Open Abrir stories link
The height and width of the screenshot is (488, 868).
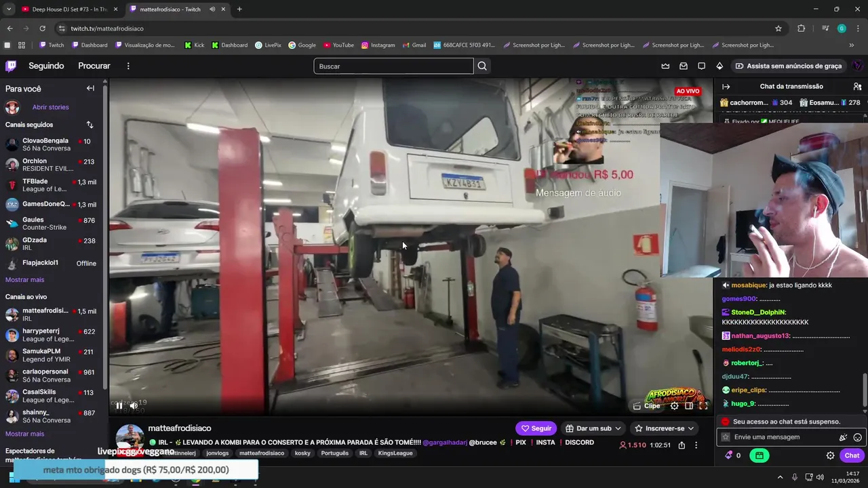point(50,107)
